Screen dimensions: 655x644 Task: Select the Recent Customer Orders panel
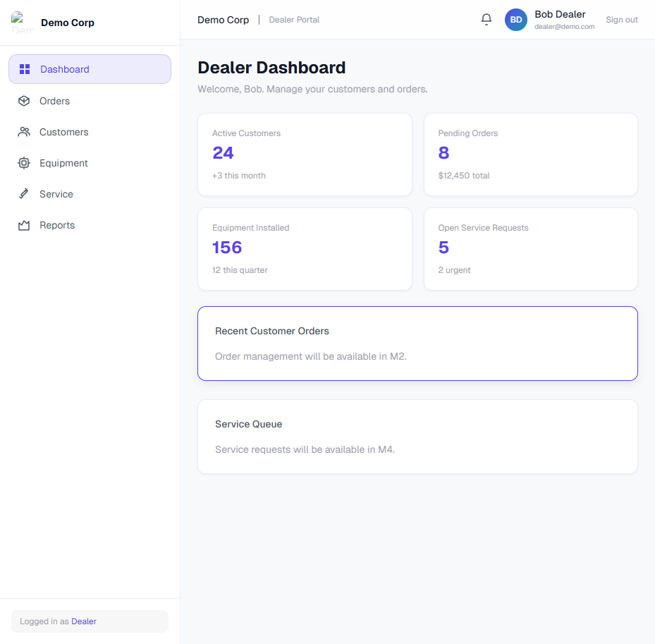[417, 344]
